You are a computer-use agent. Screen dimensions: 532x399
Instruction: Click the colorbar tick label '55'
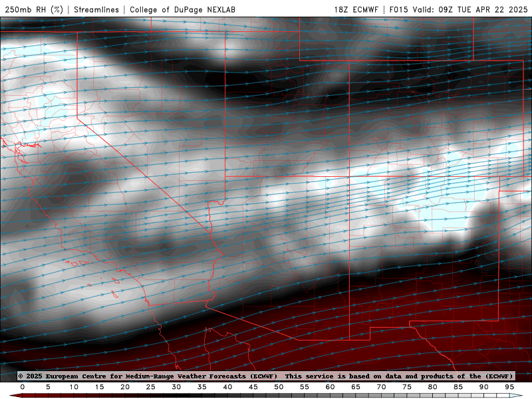(x=305, y=387)
